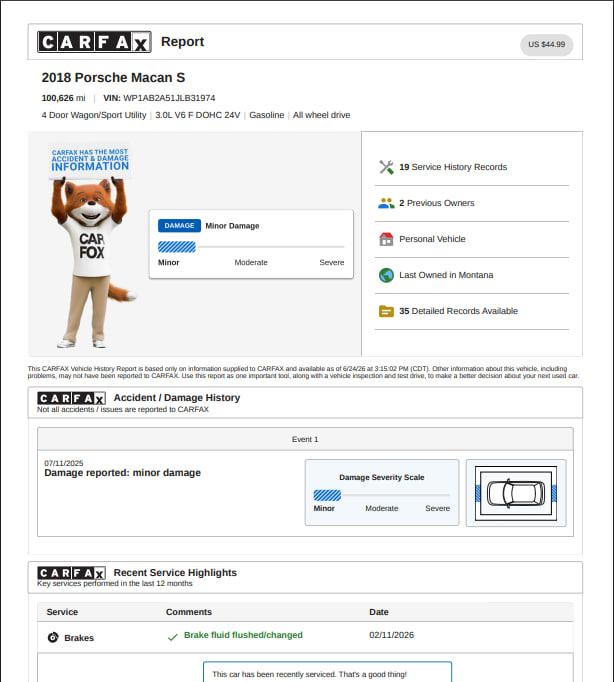This screenshot has height=682, width=614.
Task: Click the 'Brakes' service label
Action: click(x=79, y=638)
